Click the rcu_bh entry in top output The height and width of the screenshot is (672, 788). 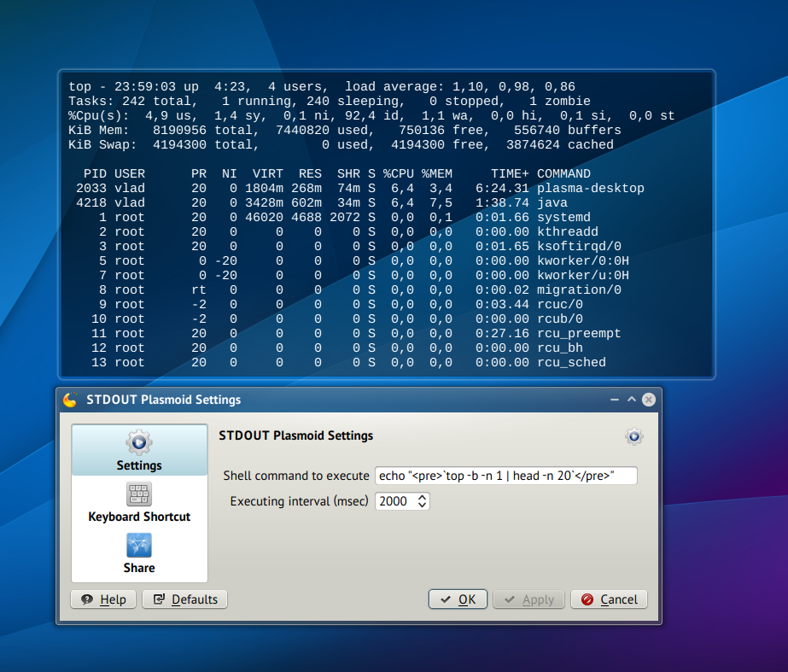[x=560, y=348]
